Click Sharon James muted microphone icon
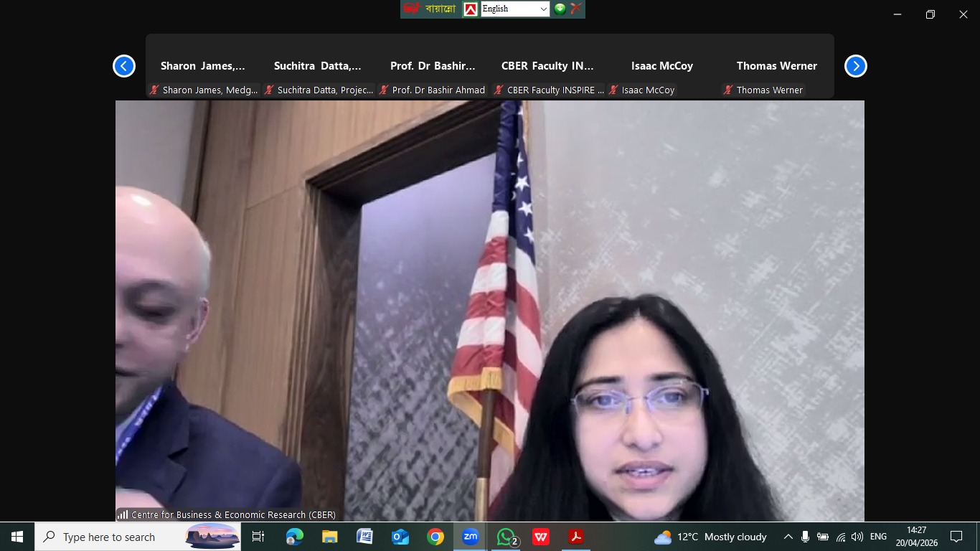This screenshot has height=551, width=980. [154, 90]
